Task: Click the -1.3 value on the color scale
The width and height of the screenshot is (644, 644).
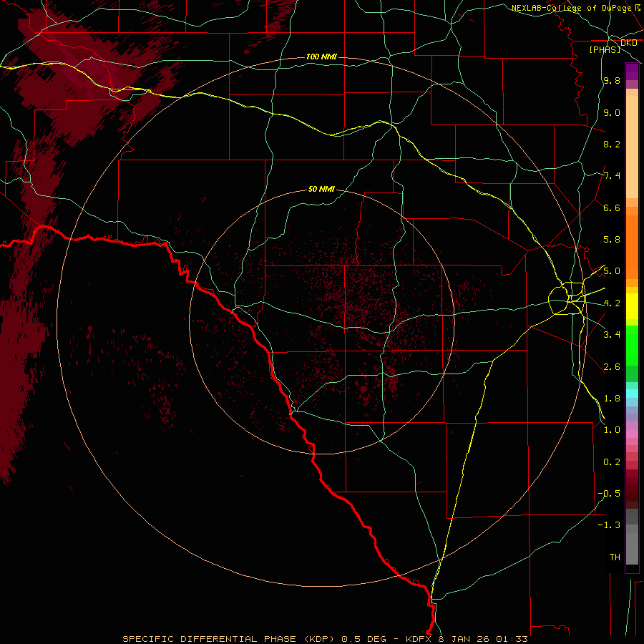Action: coord(609,525)
